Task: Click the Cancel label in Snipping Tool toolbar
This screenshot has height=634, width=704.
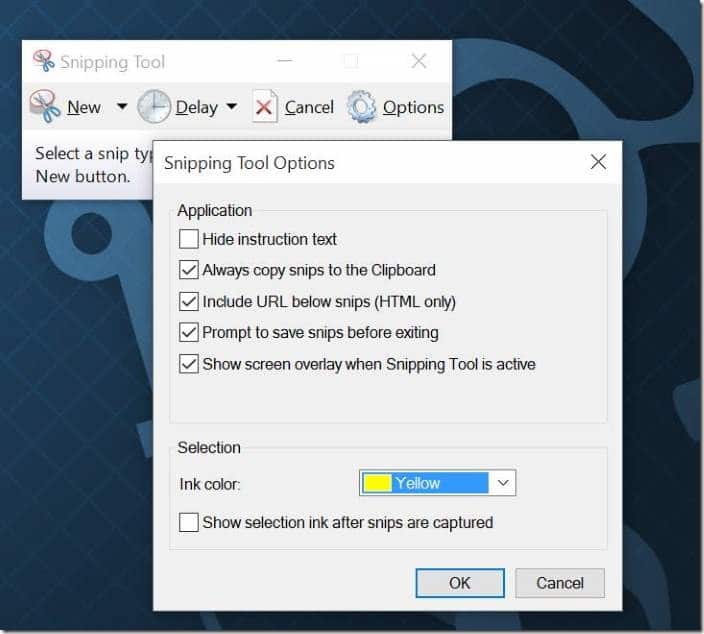Action: coord(309,107)
